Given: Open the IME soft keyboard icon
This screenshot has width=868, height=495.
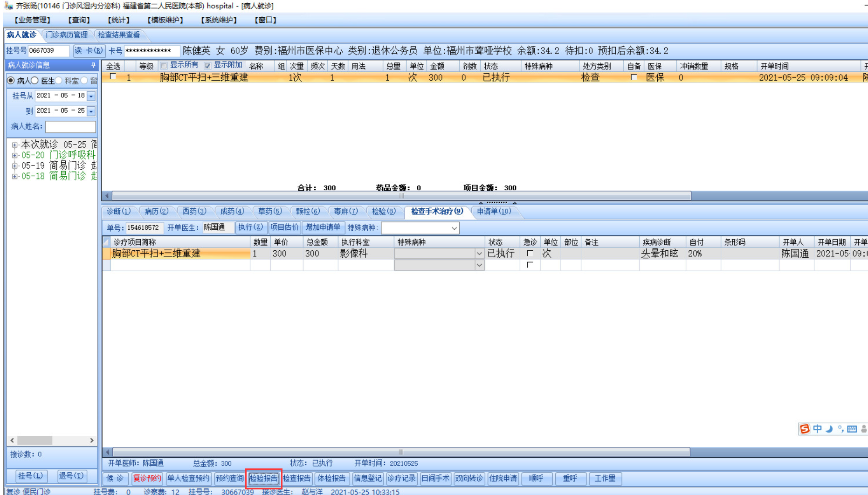Looking at the screenshot, I should point(852,429).
